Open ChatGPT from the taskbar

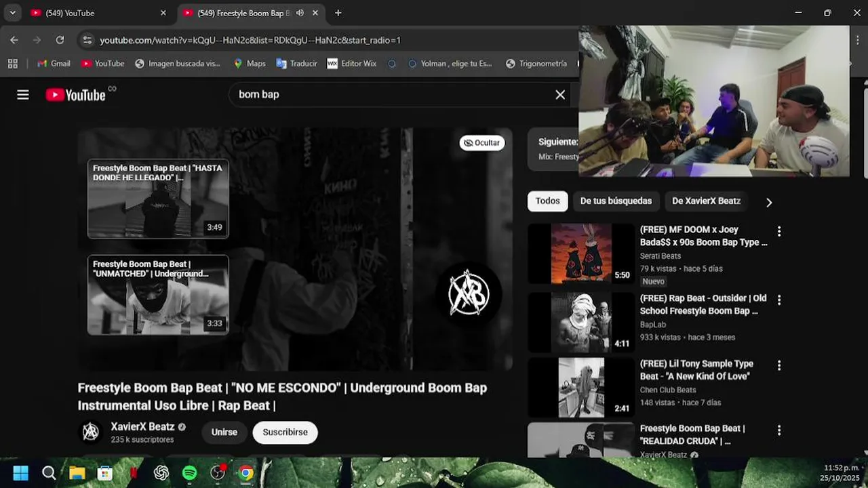click(161, 473)
